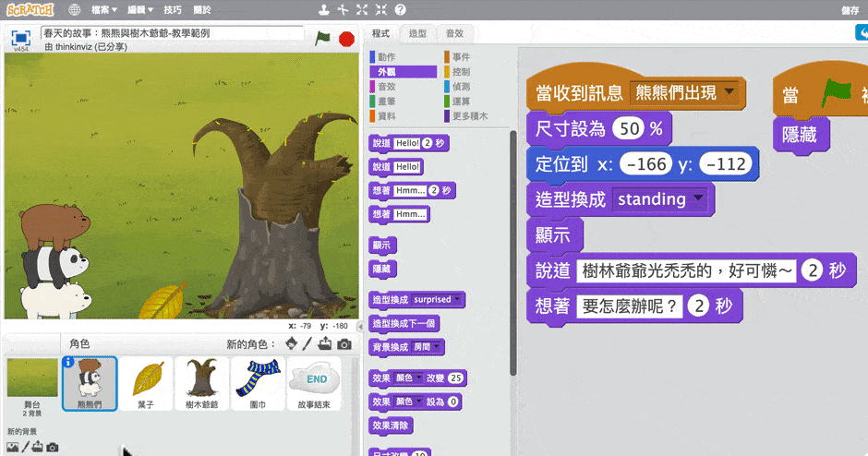Click the blocks palette scrollbar
Screen dimensions: 868x456
[513, 254]
